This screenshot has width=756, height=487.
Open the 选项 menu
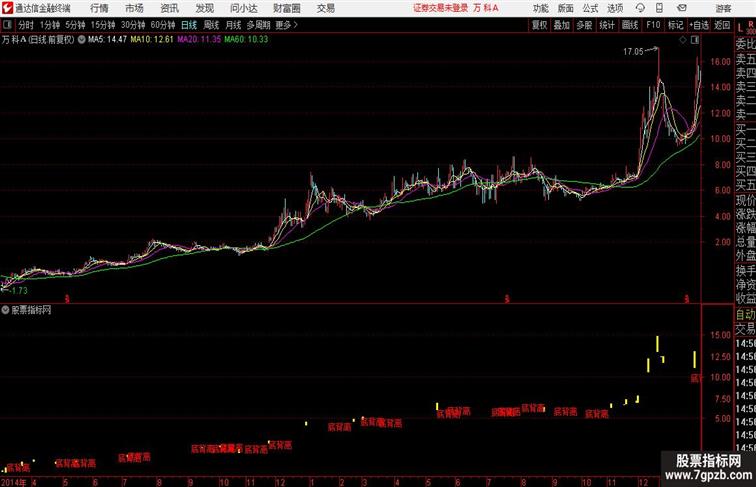(615, 8)
